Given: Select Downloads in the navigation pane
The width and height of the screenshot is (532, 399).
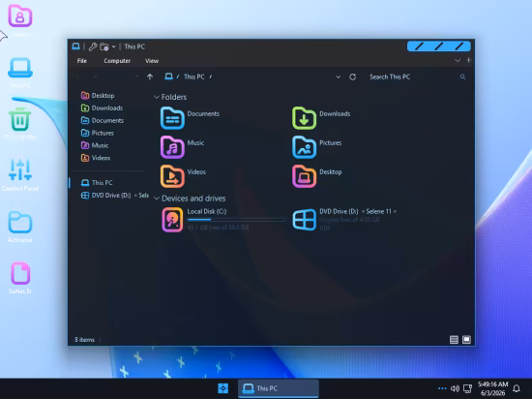Looking at the screenshot, I should [x=102, y=108].
